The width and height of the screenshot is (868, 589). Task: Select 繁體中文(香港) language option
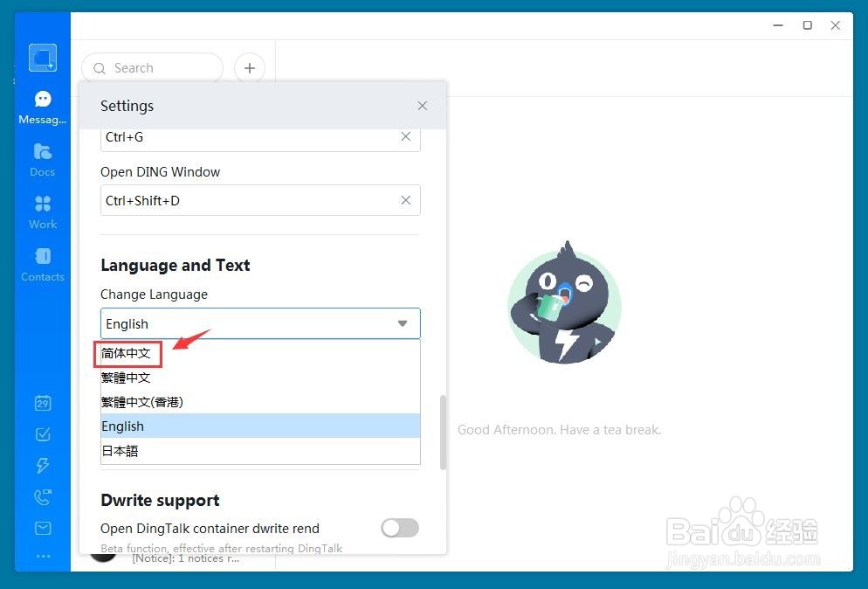pos(260,402)
